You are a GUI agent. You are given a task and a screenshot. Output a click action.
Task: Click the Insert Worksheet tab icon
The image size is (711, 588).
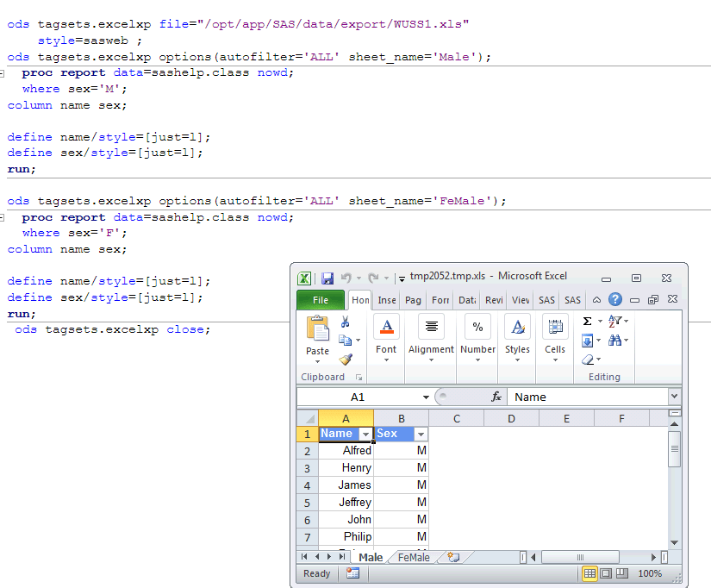(453, 557)
